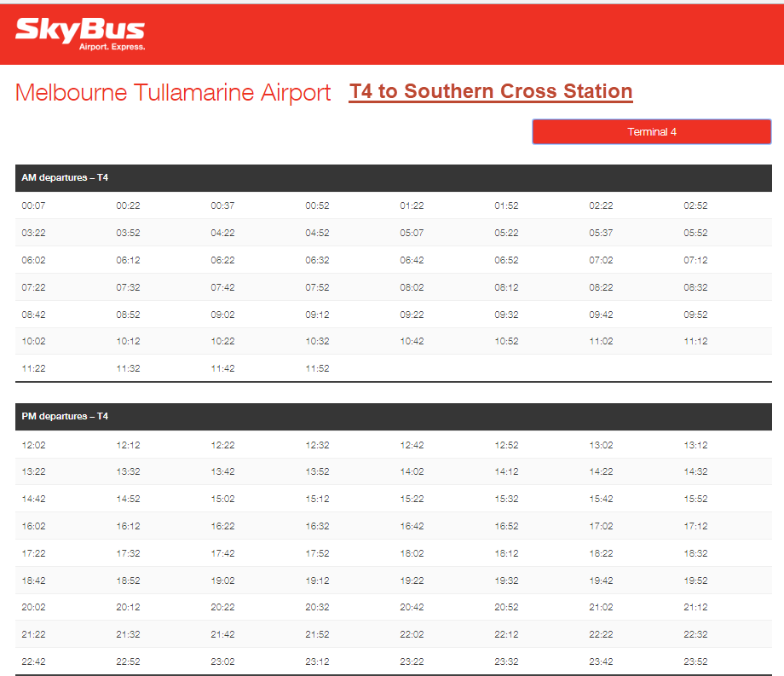Click the 23:52 final departure time
The width and height of the screenshot is (784, 676).
click(x=695, y=662)
